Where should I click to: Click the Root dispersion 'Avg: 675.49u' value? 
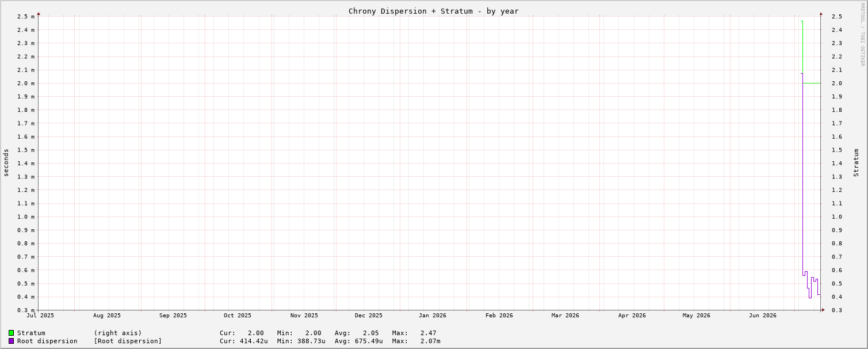coord(359,341)
